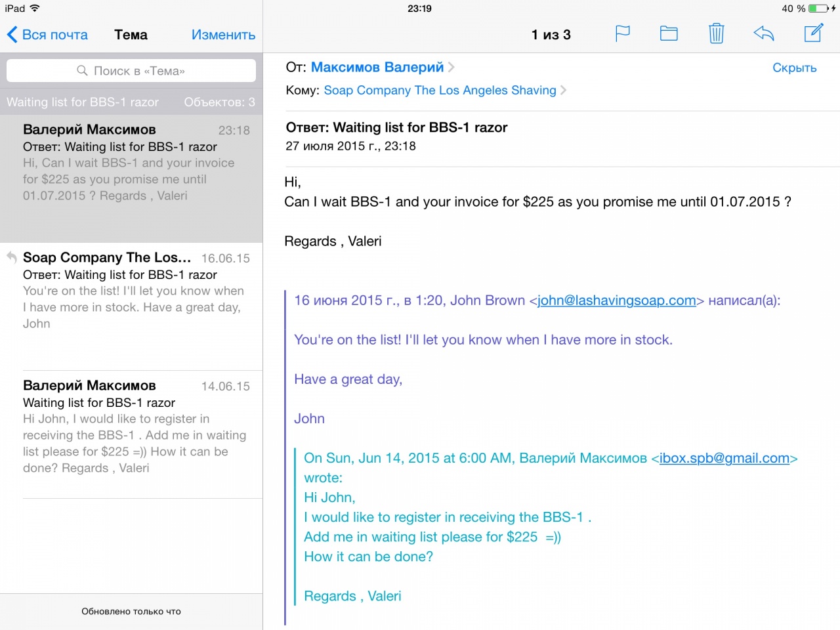Tap the 1 из 3 message counter
This screenshot has width=840, height=630.
[551, 35]
